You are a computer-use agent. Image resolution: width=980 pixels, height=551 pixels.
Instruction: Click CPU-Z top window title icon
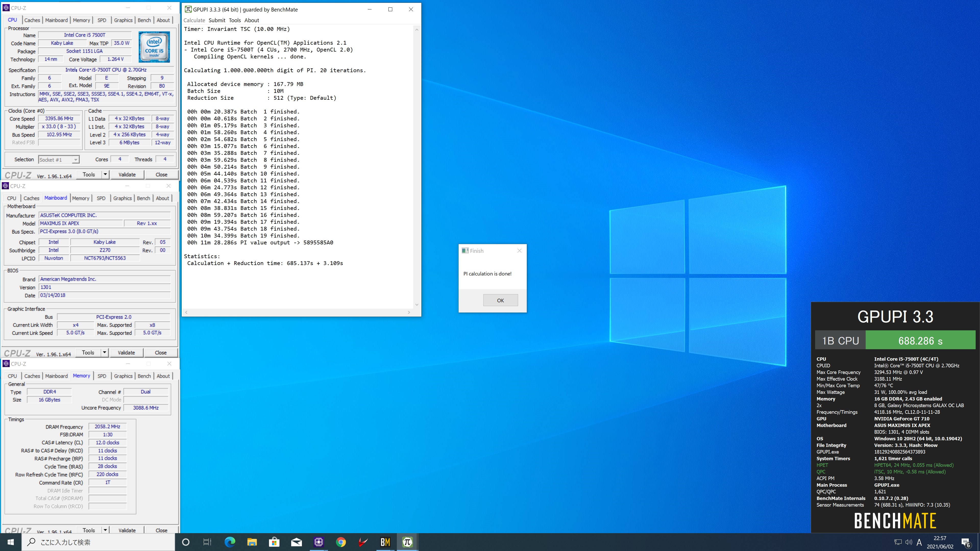coord(6,8)
